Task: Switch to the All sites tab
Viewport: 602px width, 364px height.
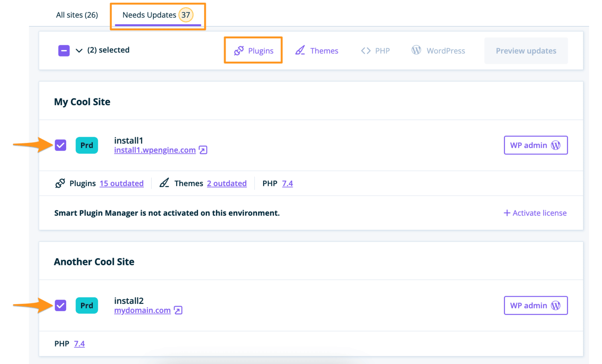Action: click(x=77, y=15)
